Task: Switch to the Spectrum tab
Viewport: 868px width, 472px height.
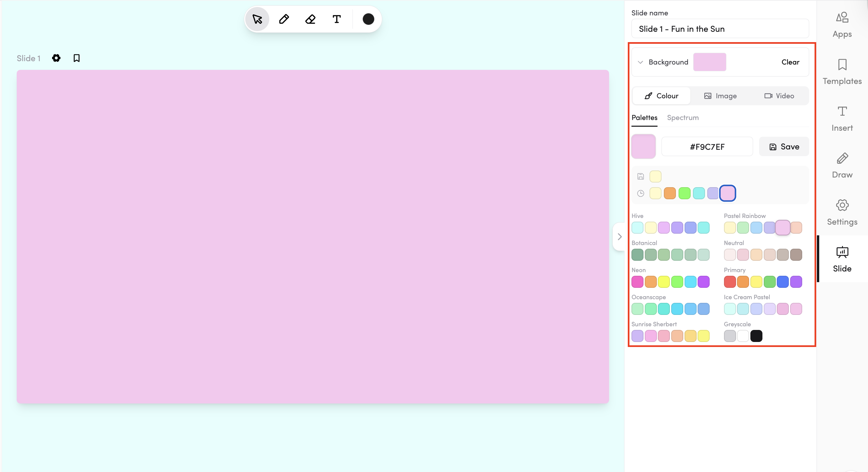Action: [683, 118]
